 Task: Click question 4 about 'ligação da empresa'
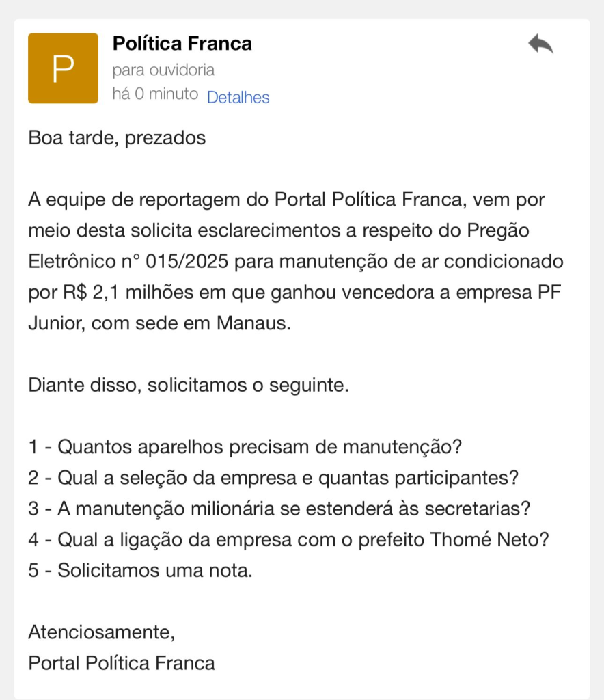(x=289, y=539)
